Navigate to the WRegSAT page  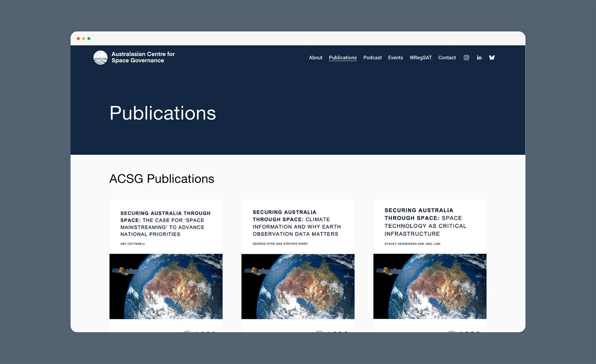[420, 57]
